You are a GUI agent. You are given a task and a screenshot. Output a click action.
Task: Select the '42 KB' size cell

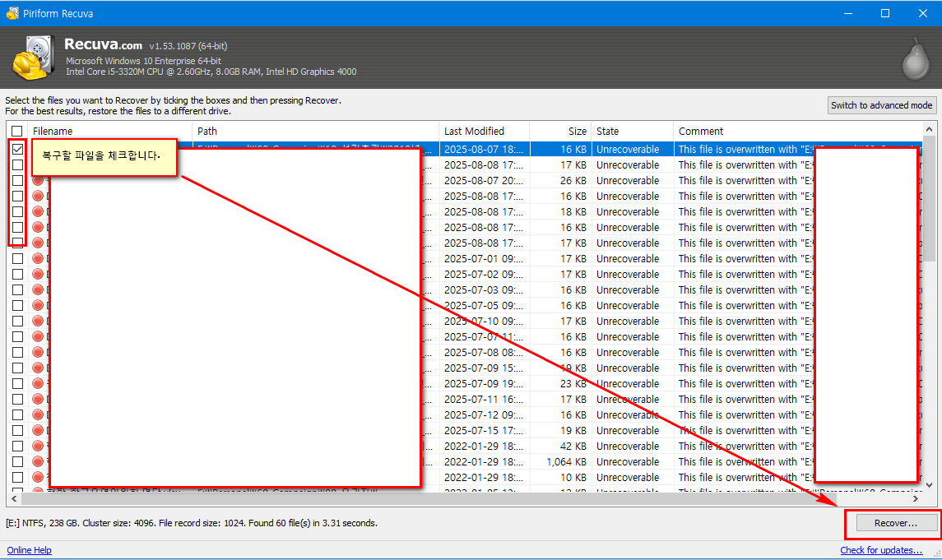573,446
